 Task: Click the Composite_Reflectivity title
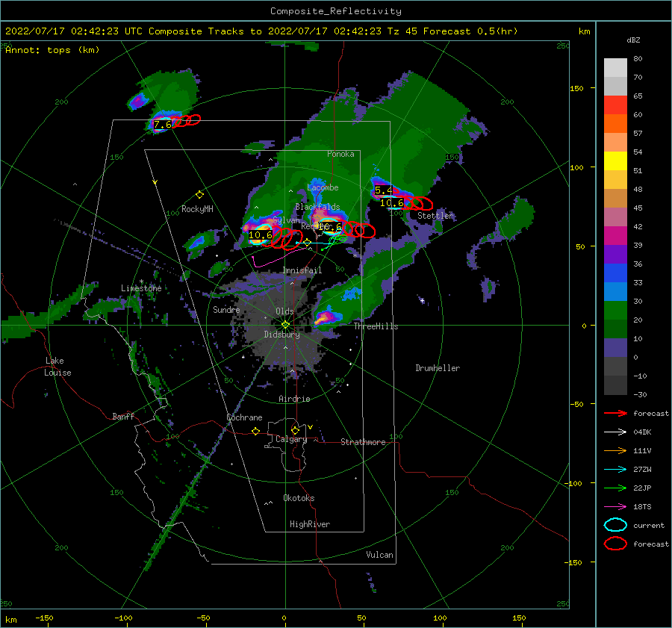[336, 11]
